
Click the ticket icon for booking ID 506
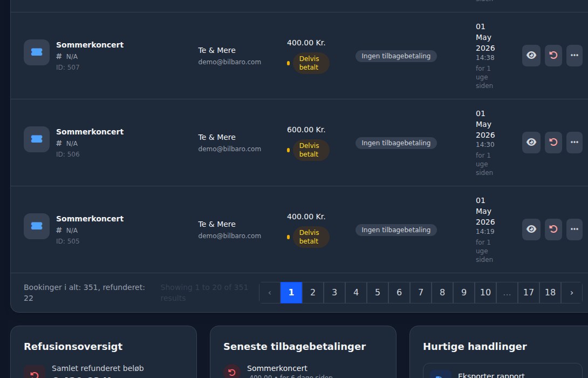[x=37, y=139]
